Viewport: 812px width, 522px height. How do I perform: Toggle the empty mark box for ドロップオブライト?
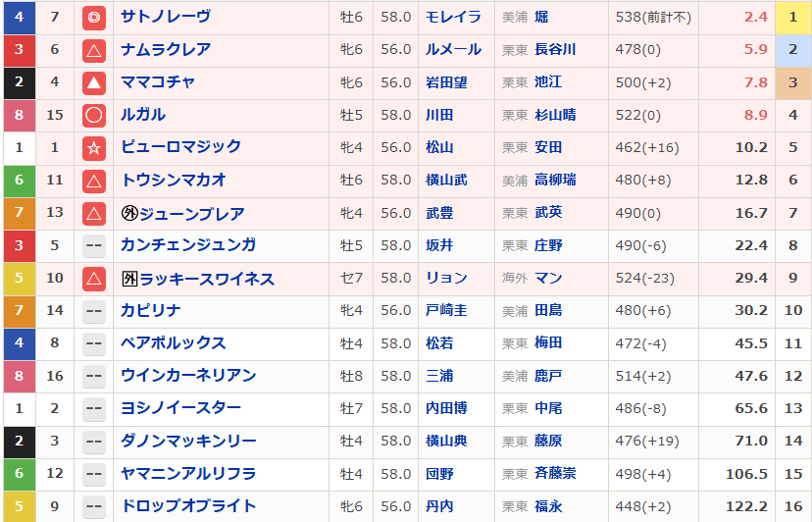[x=94, y=506]
